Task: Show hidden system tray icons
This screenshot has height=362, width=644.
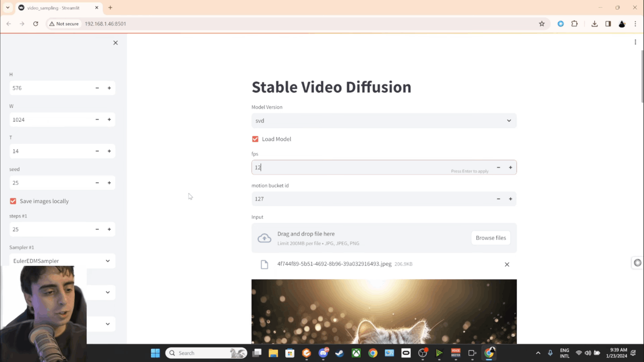Action: pos(538,353)
